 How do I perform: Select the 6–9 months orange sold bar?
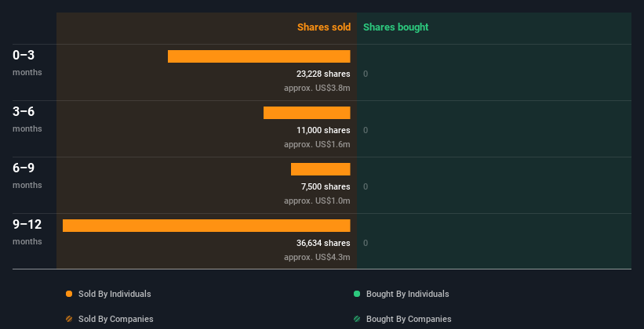320,169
